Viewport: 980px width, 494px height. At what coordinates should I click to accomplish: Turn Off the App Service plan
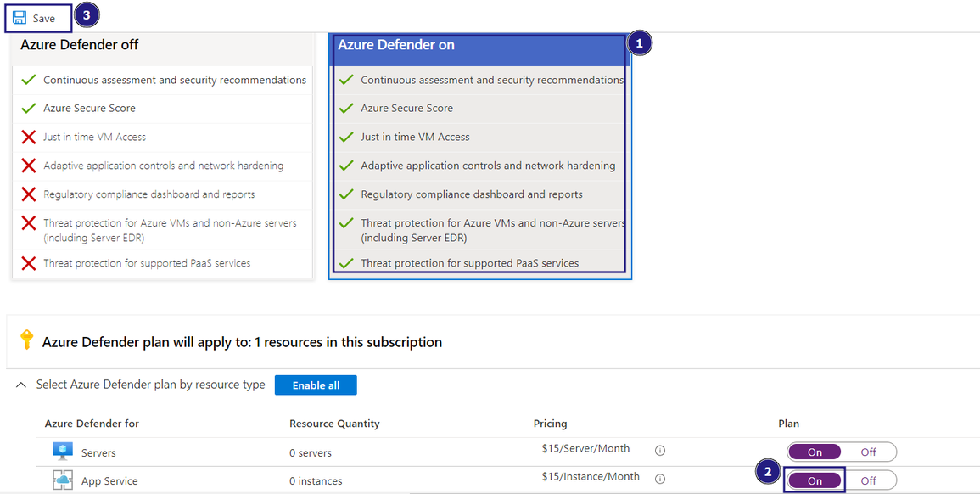pyautogui.click(x=868, y=480)
